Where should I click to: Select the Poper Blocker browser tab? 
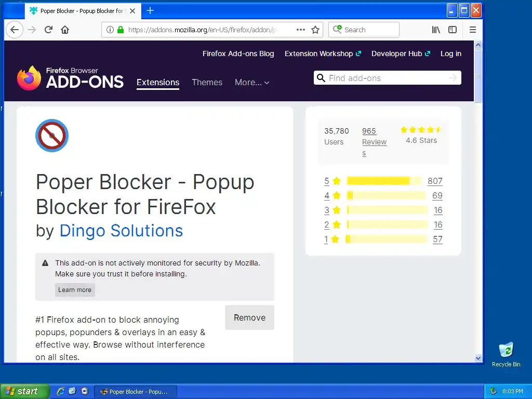(82, 11)
